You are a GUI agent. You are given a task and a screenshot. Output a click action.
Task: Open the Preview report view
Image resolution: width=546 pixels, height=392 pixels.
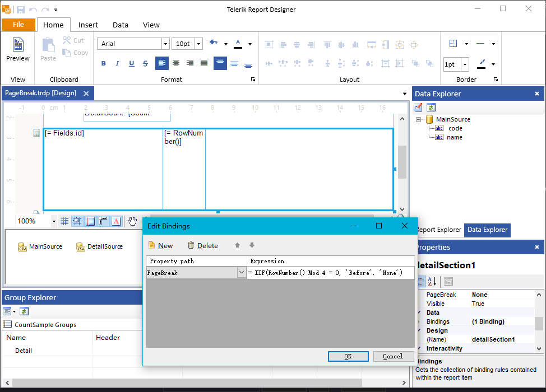18,49
